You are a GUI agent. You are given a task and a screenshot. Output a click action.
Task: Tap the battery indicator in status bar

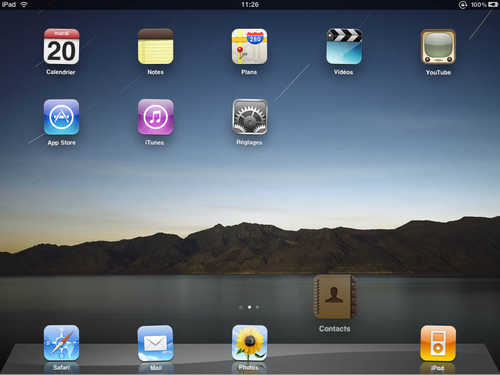(493, 5)
